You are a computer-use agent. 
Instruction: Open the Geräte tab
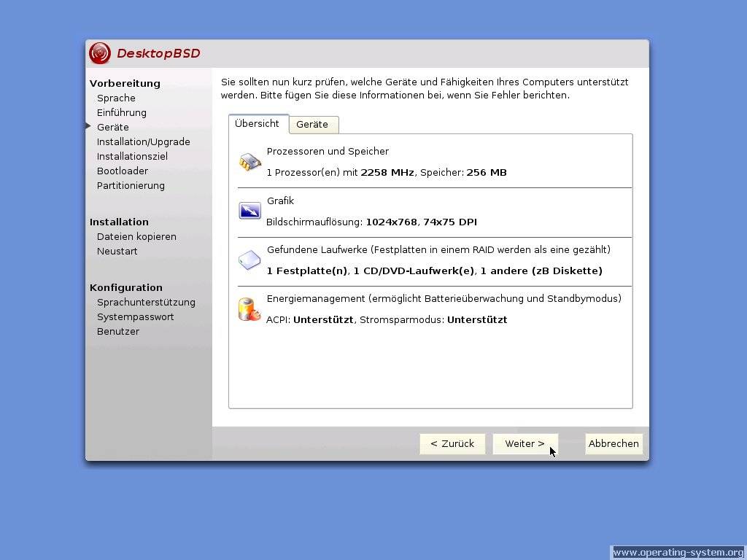312,125
